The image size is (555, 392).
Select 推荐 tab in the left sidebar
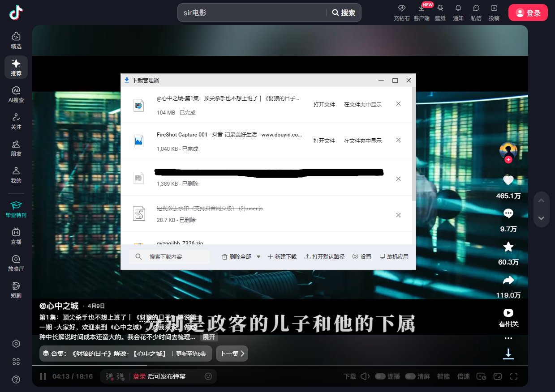[16, 67]
